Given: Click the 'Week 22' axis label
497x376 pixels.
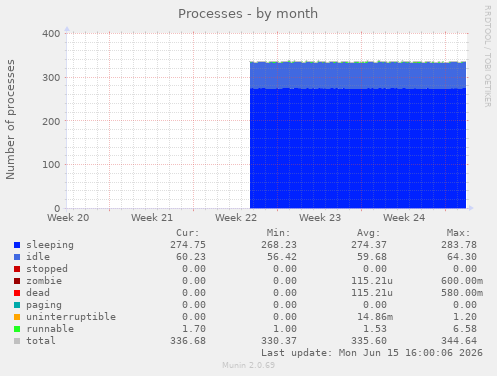Looking at the screenshot, I should tap(236, 218).
